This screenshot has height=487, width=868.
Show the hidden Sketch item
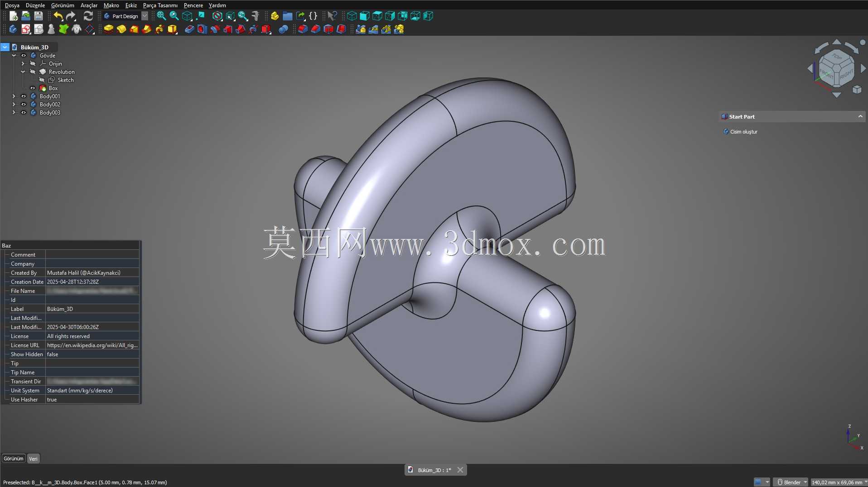click(42, 80)
